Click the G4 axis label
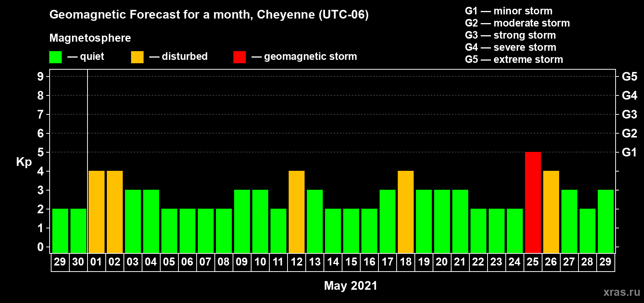The image size is (644, 303). tap(629, 95)
